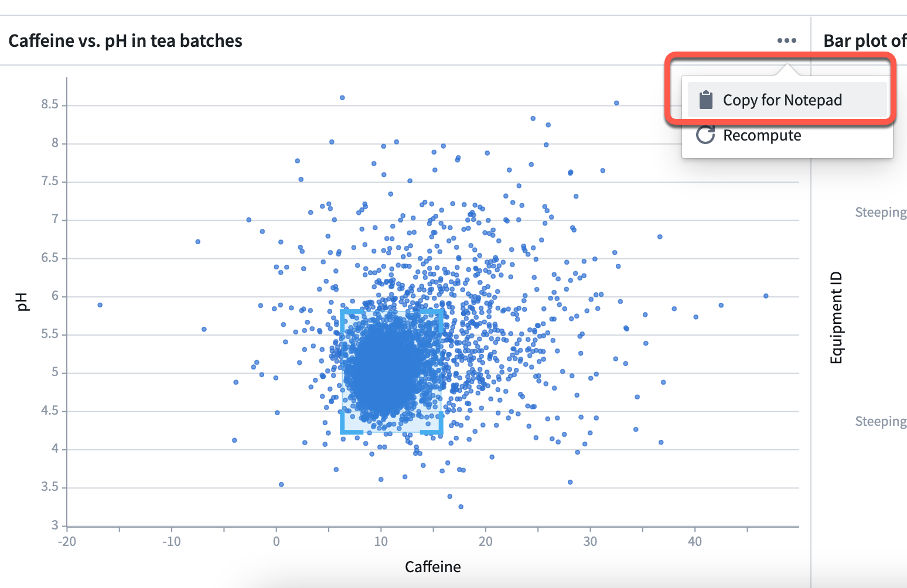This screenshot has width=907, height=588.
Task: Click the 40 tick label on the Caffeine axis
Action: (x=695, y=541)
